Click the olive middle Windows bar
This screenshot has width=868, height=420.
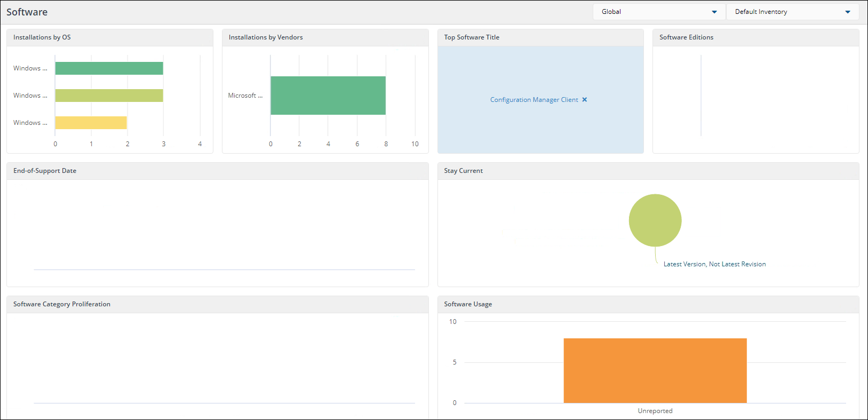[x=109, y=96]
